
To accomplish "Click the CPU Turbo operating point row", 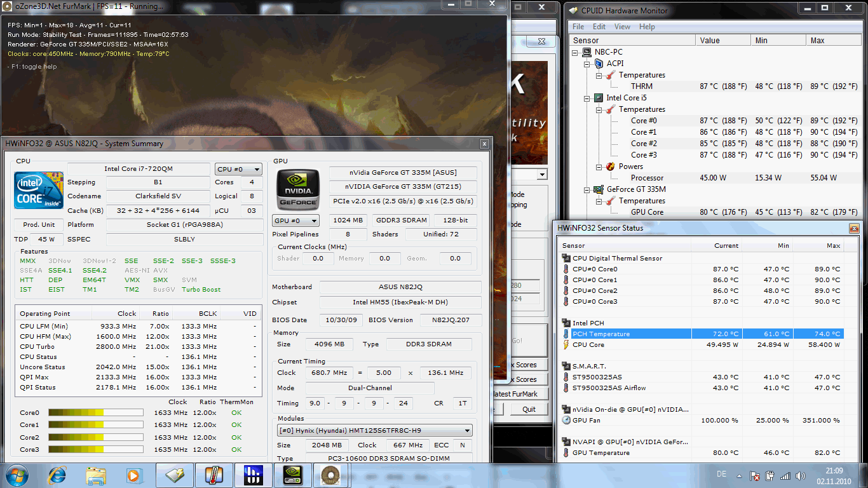I will tap(138, 346).
